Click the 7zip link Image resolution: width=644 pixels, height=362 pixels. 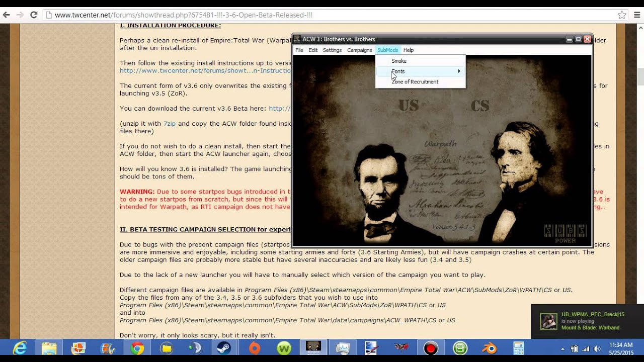point(170,123)
